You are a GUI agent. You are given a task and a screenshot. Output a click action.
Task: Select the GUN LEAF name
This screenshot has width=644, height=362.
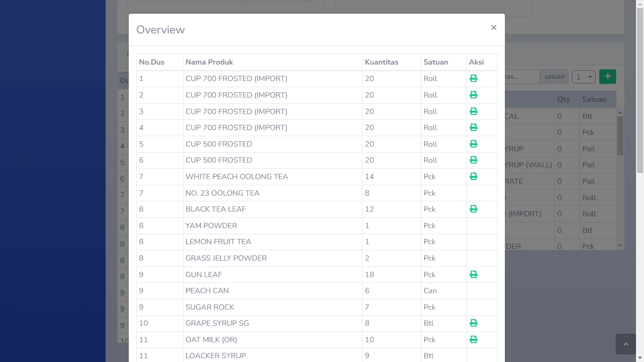tap(204, 275)
